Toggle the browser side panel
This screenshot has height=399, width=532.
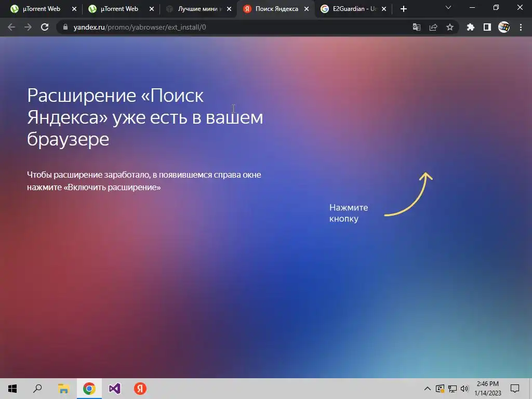487,27
